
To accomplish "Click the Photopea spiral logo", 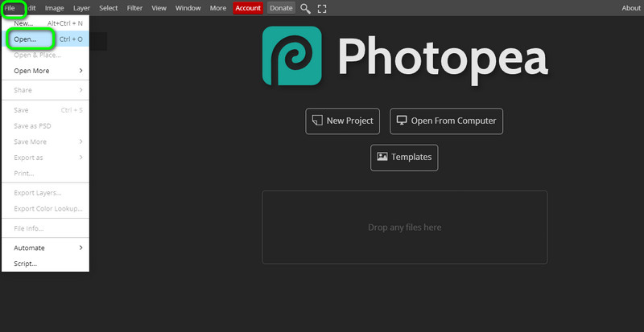I will 292,57.
